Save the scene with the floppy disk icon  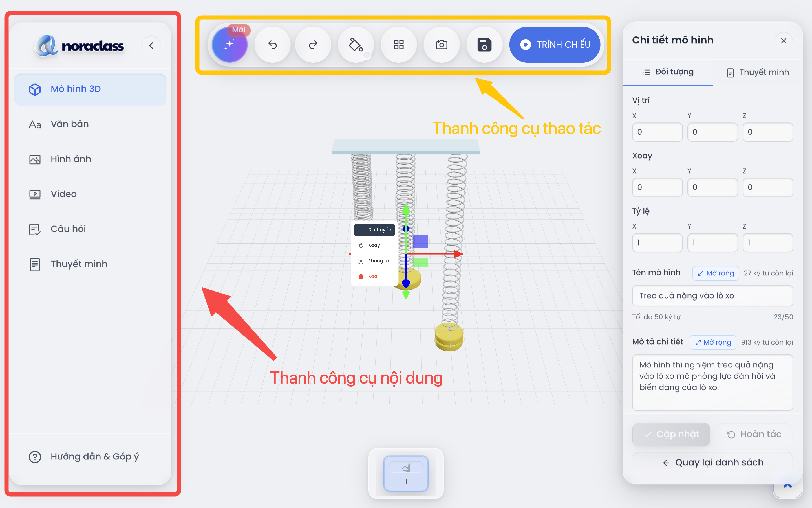(x=484, y=44)
